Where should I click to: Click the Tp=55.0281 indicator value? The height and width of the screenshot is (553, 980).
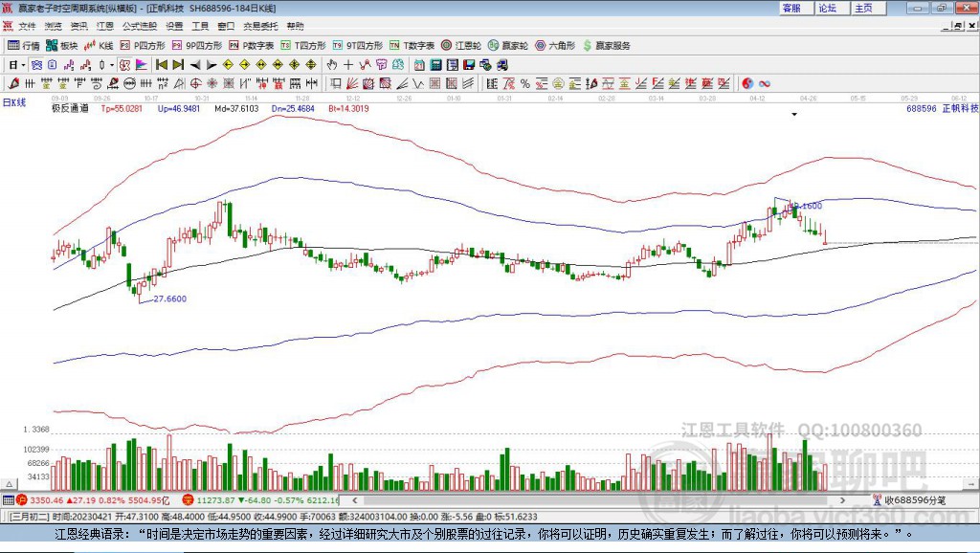point(122,108)
